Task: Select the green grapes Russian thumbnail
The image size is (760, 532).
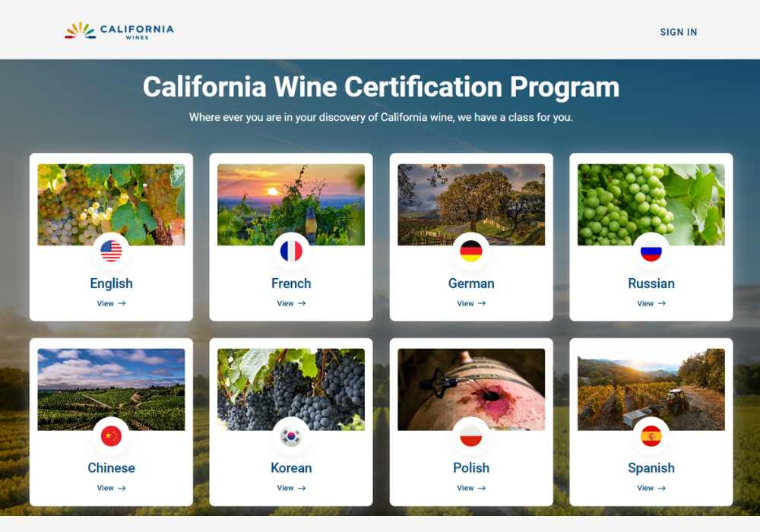Action: point(651,204)
